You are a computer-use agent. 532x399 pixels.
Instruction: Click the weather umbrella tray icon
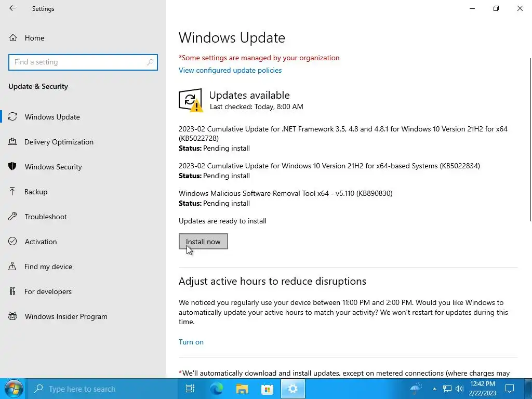tap(416, 389)
